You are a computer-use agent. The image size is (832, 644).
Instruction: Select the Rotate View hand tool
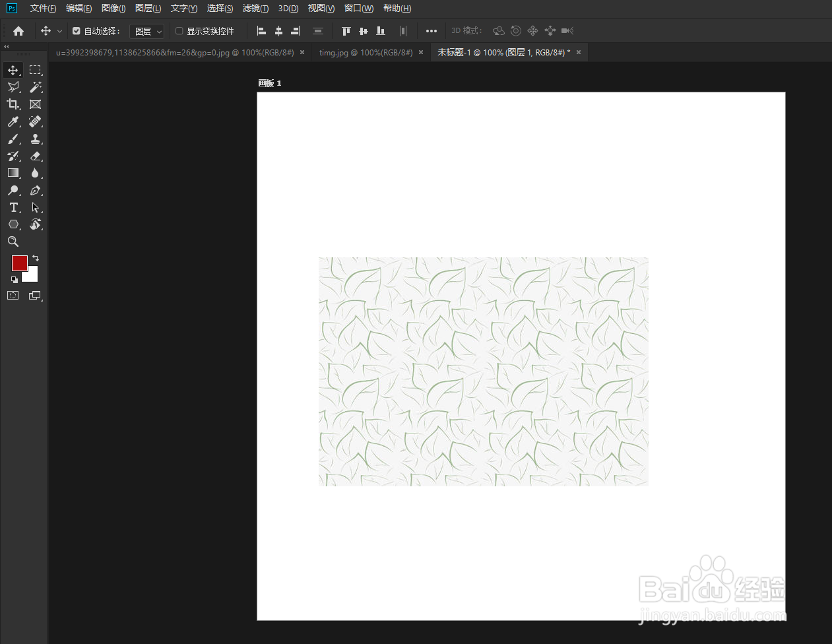point(36,224)
